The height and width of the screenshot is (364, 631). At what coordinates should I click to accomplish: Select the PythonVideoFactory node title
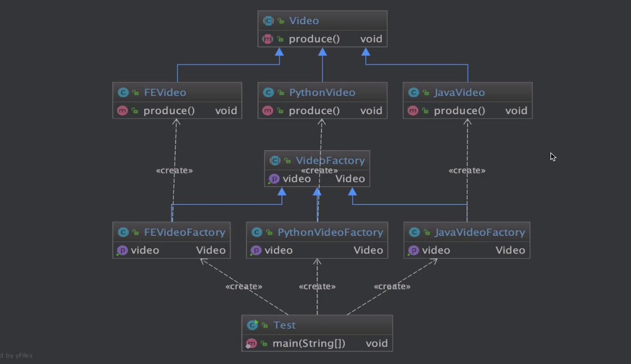(330, 232)
